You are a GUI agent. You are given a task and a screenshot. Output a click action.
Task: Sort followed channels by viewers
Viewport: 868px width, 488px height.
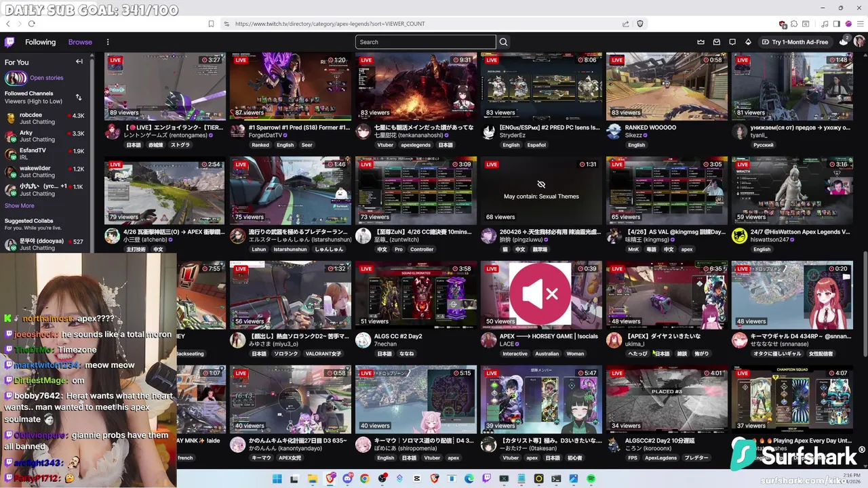pyautogui.click(x=79, y=98)
